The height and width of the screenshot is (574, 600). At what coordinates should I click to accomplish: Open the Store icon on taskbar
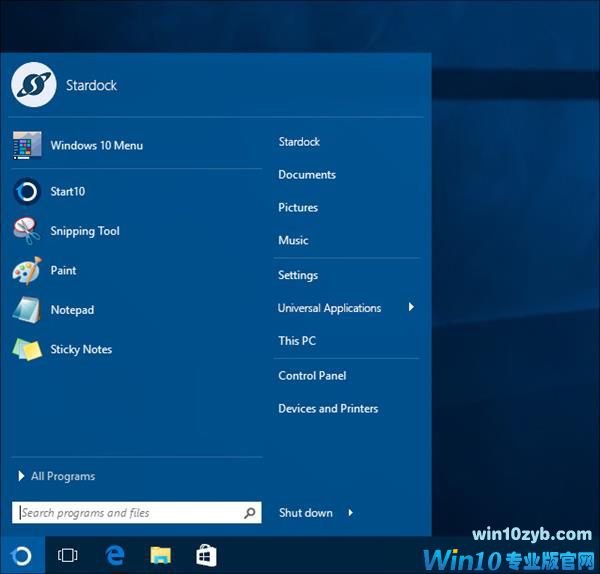[x=206, y=555]
